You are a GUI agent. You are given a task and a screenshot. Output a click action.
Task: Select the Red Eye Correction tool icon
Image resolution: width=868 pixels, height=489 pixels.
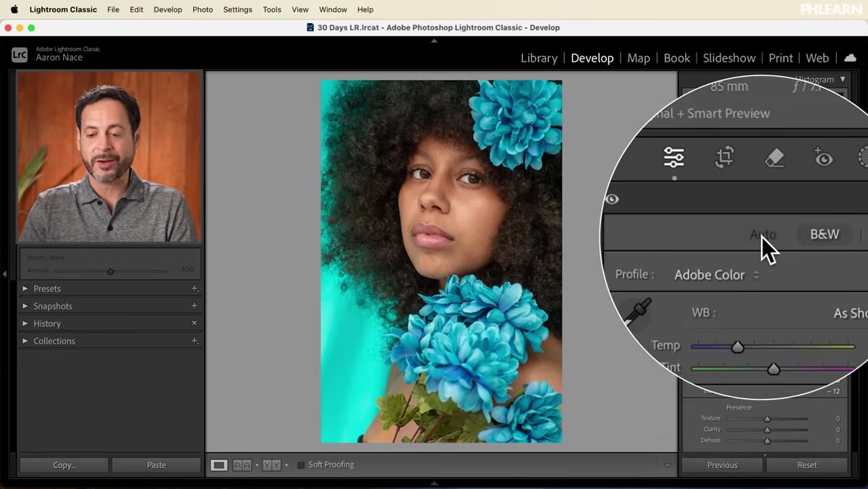823,157
